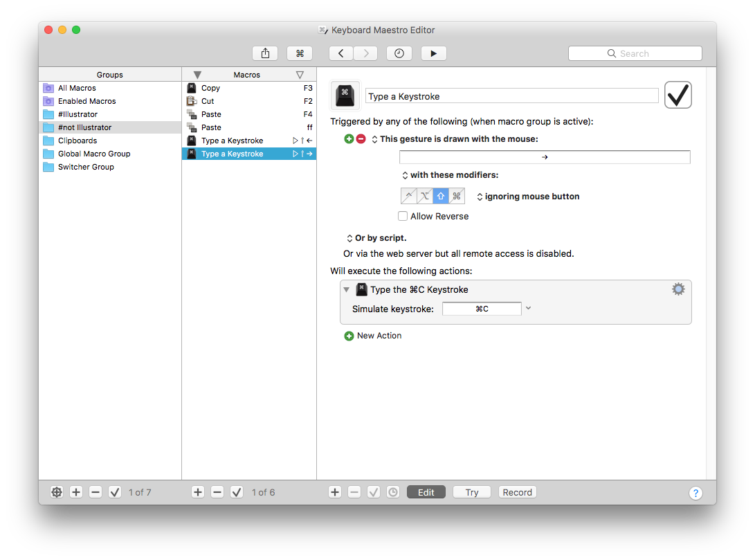The width and height of the screenshot is (755, 560).
Task: Toggle the Command modifier button
Action: 457,196
